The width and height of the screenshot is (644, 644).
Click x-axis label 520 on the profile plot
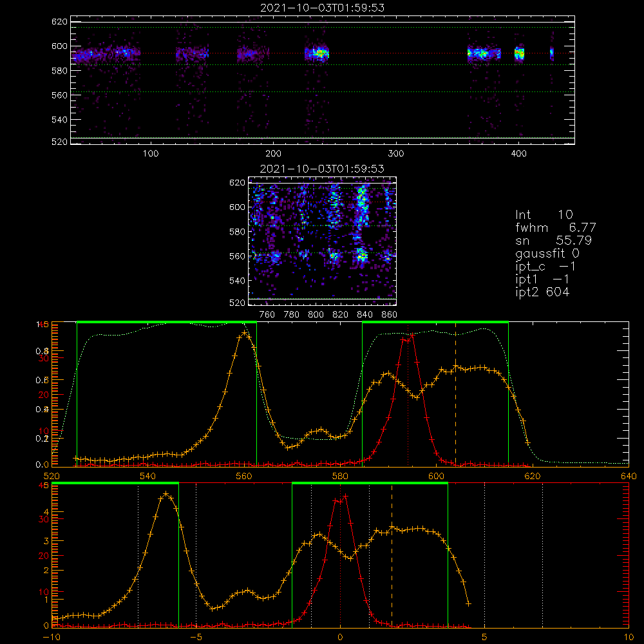pos(52,476)
